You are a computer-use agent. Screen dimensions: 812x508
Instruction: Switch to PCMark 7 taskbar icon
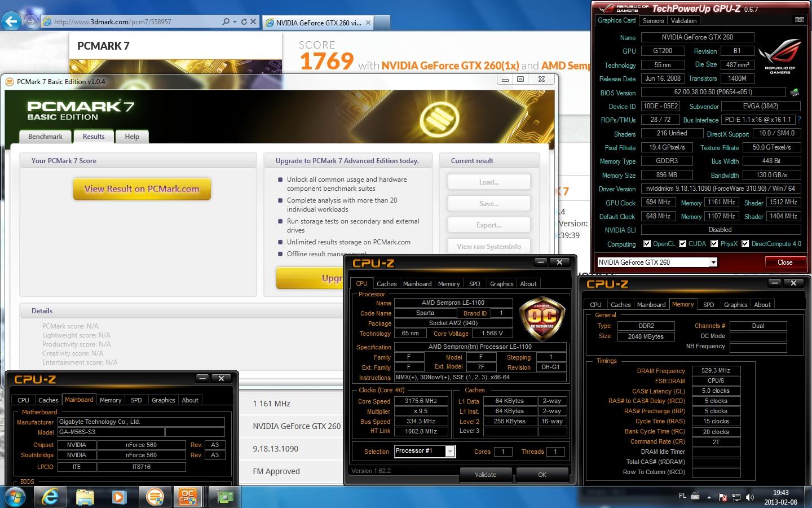click(x=155, y=497)
